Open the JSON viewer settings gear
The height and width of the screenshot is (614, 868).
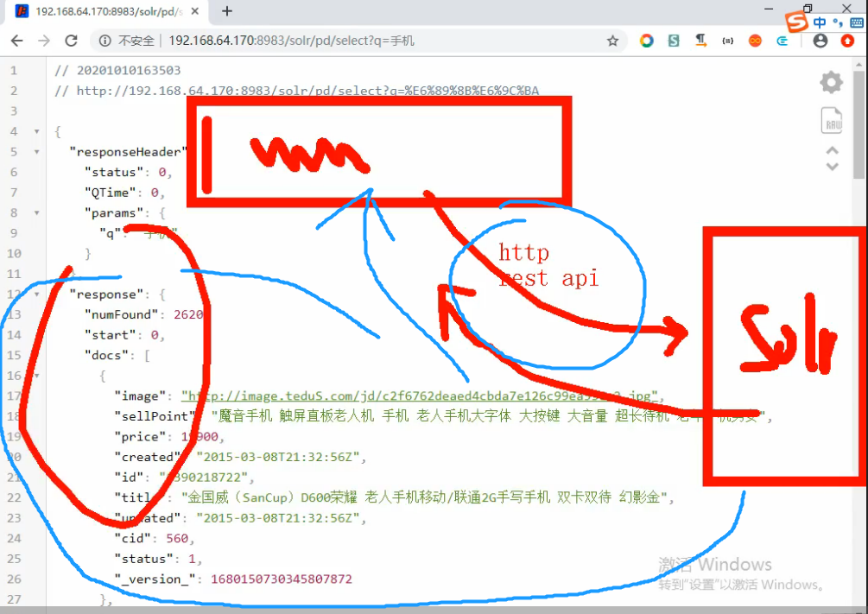click(x=831, y=82)
